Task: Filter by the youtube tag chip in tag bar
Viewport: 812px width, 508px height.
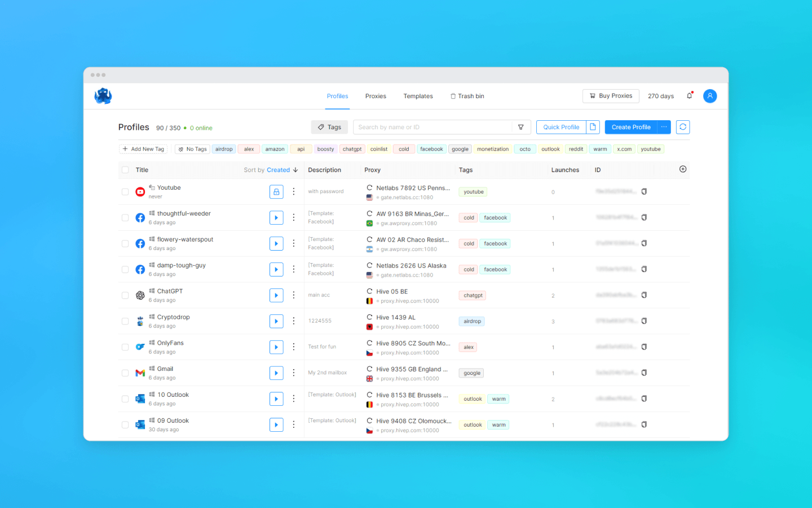Action: 651,149
